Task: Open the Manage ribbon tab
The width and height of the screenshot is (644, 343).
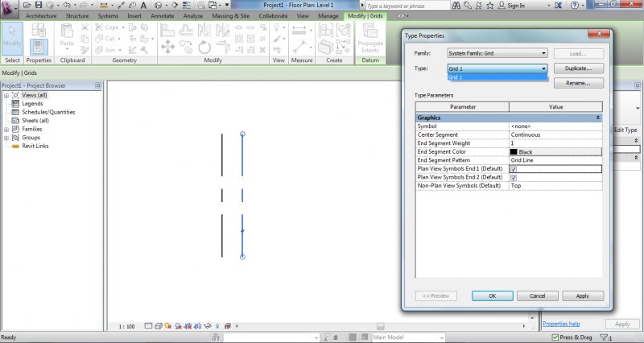Action: 328,15
